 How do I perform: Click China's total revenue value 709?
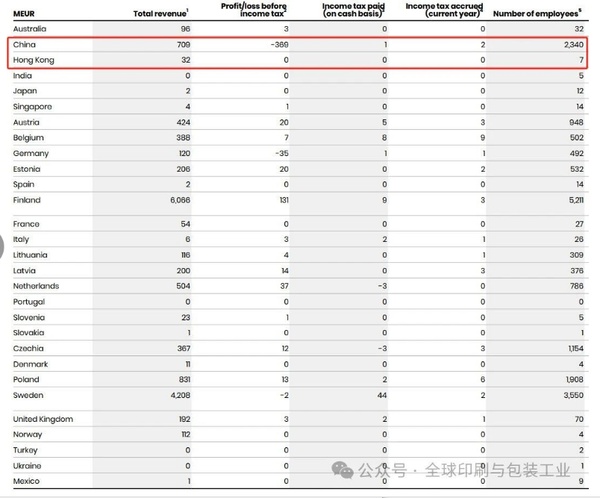click(x=183, y=45)
